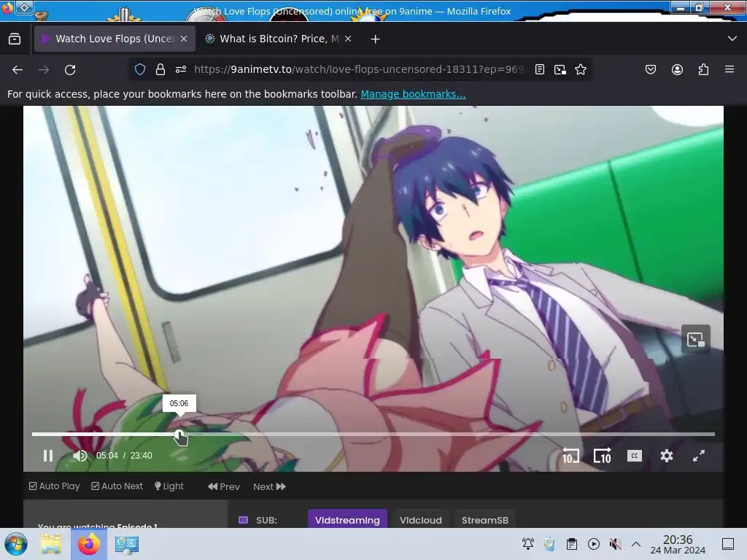This screenshot has width=747, height=560.
Task: Toggle Reader View icon
Action: click(540, 69)
